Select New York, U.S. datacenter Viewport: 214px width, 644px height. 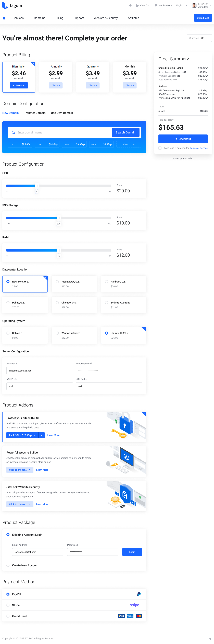click(x=25, y=284)
